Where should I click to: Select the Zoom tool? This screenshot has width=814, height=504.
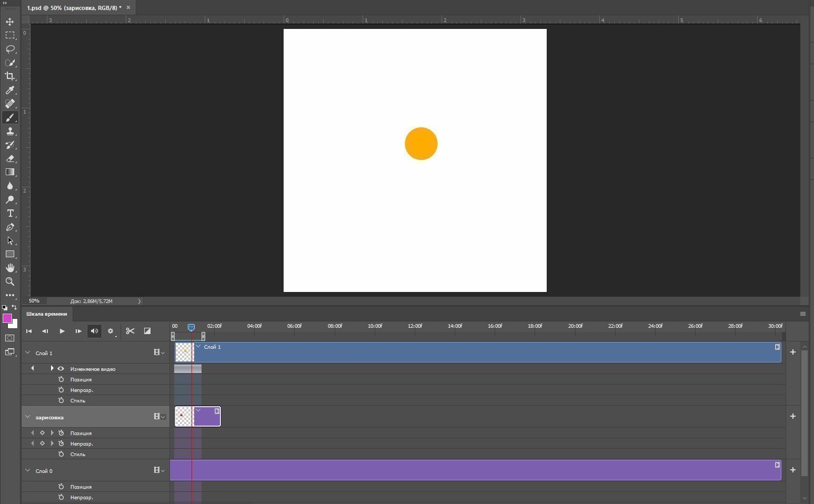10,281
